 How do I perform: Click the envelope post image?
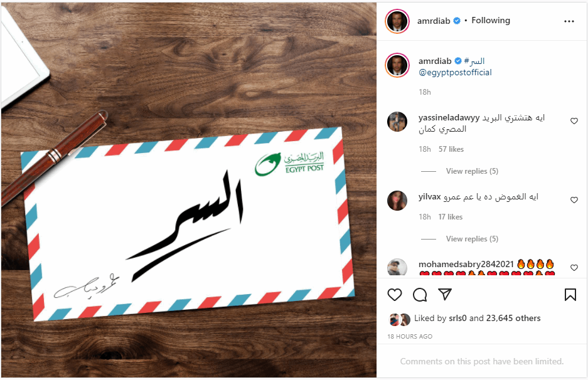click(x=189, y=190)
